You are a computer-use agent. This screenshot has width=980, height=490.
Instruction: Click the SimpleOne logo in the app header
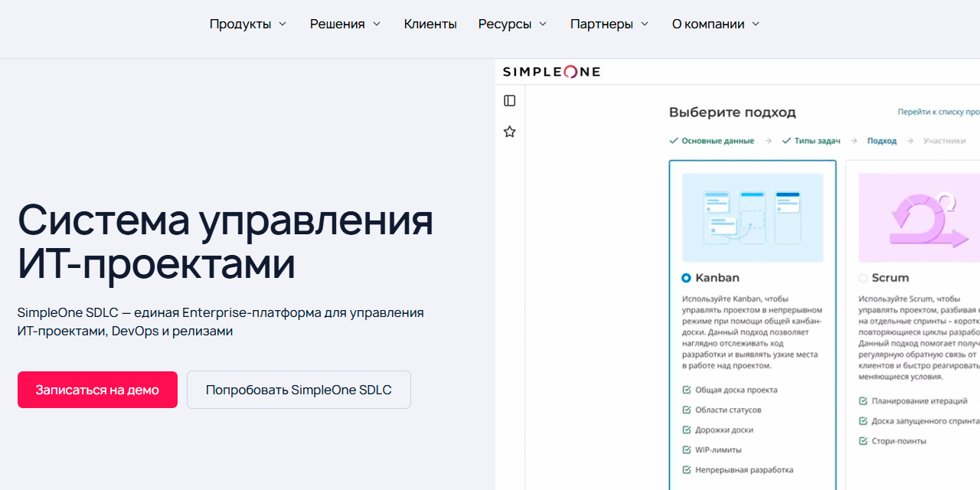point(551,72)
